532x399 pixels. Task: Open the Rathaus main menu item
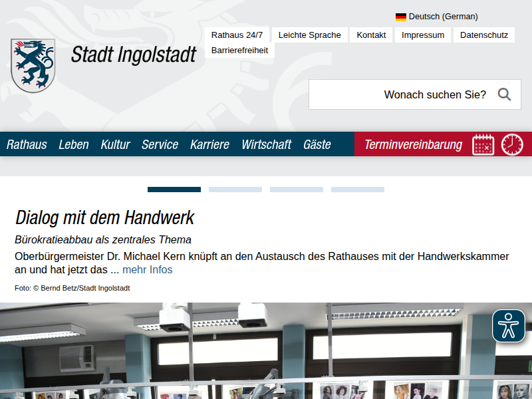pyautogui.click(x=27, y=144)
